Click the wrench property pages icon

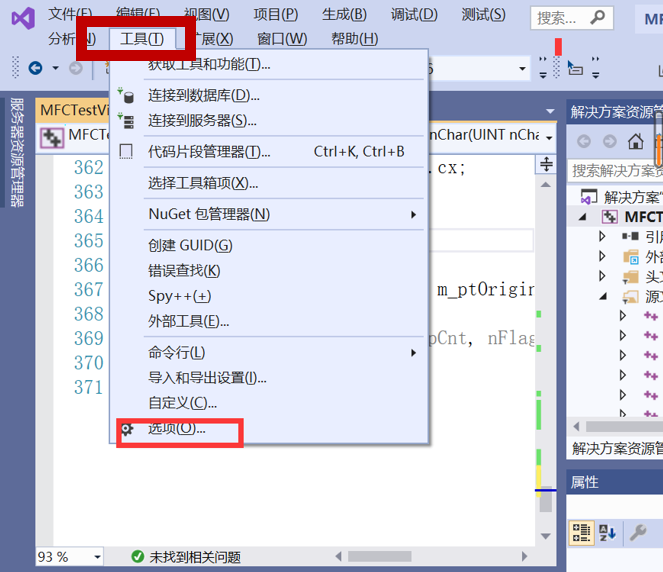[x=638, y=533]
